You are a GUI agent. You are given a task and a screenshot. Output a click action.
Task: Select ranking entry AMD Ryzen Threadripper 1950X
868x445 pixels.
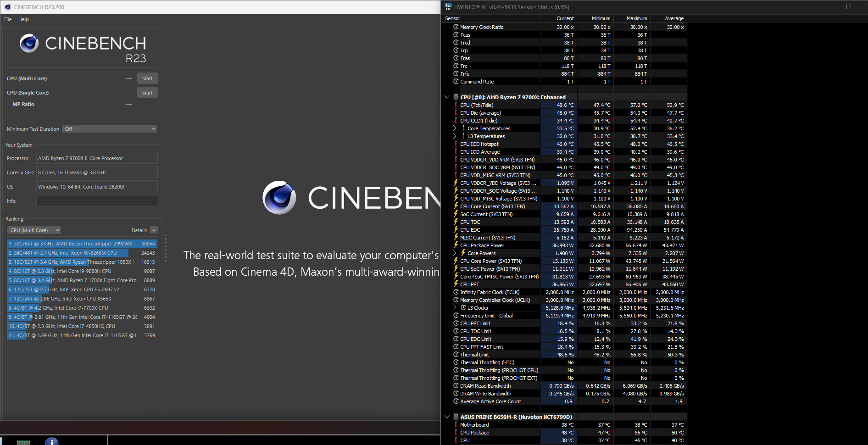click(x=82, y=262)
